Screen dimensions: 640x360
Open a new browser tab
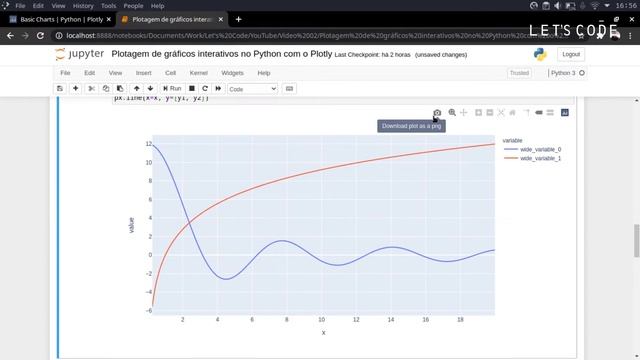(238, 19)
